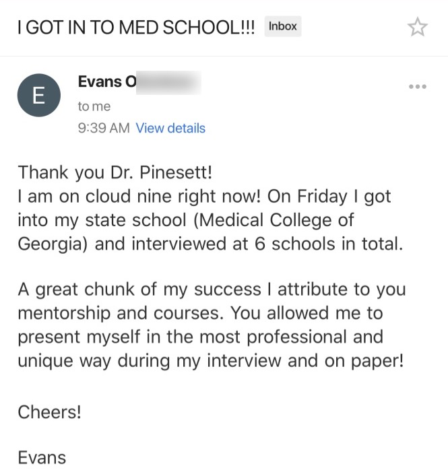Star this med school email
448x476 pixels.
[x=418, y=27]
